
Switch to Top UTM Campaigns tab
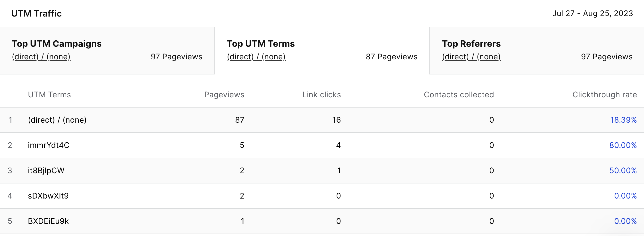107,51
